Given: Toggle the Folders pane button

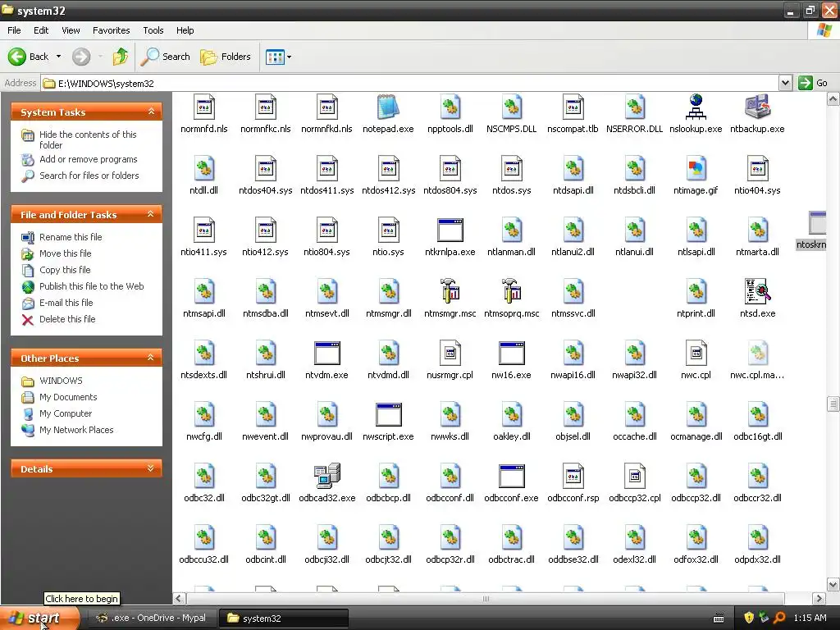Looking at the screenshot, I should pyautogui.click(x=226, y=57).
